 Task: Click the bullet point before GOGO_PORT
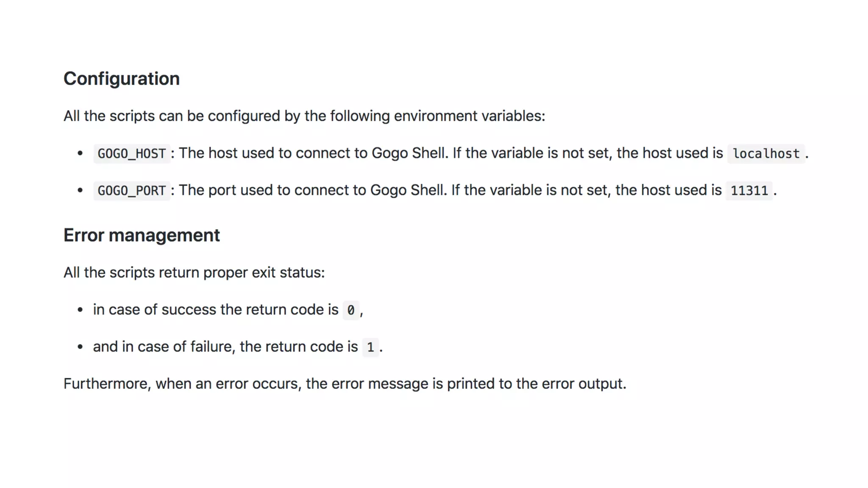pos(80,191)
